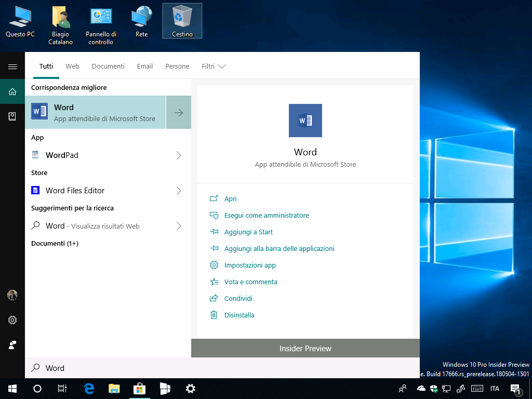
Task: Open File Explorer from the taskbar
Action: pyautogui.click(x=114, y=389)
